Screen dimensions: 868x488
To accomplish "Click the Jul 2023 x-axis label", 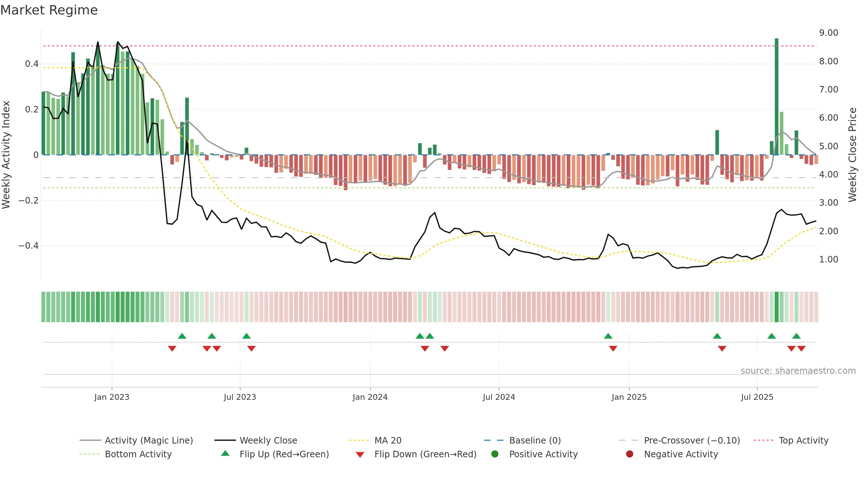I will click(240, 397).
